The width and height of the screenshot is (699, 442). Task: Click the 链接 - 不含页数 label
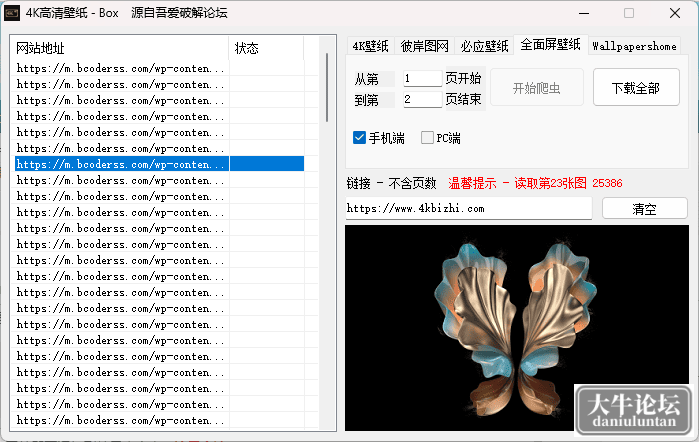click(391, 183)
